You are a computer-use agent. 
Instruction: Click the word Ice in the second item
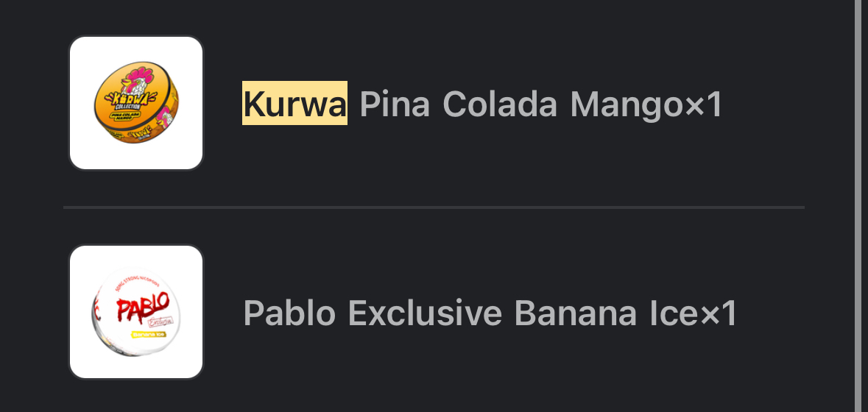point(674,313)
